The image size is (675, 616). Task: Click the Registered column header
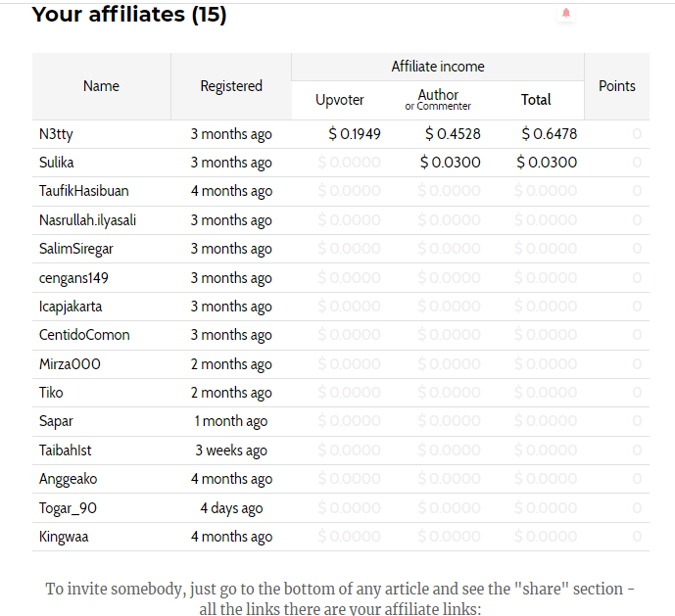point(231,86)
